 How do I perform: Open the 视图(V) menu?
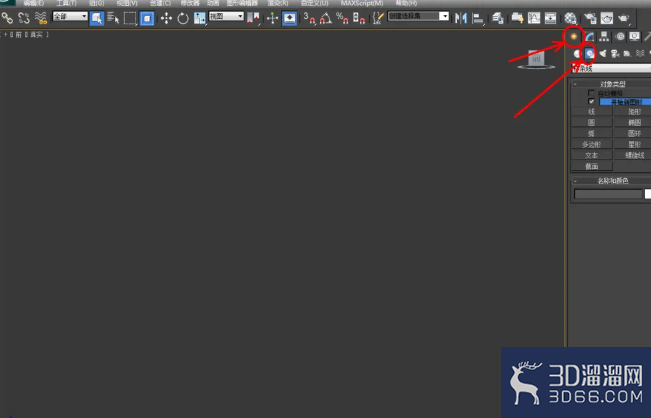click(127, 3)
